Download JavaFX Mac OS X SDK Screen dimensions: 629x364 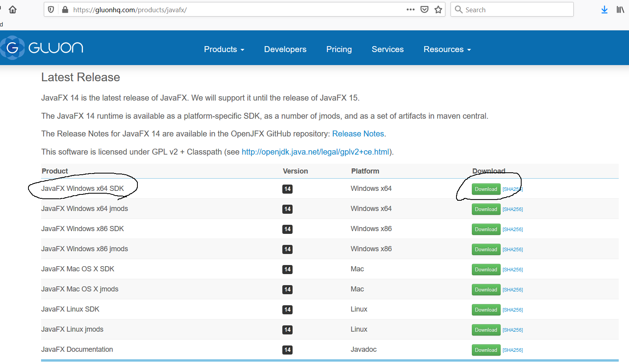pyautogui.click(x=486, y=270)
